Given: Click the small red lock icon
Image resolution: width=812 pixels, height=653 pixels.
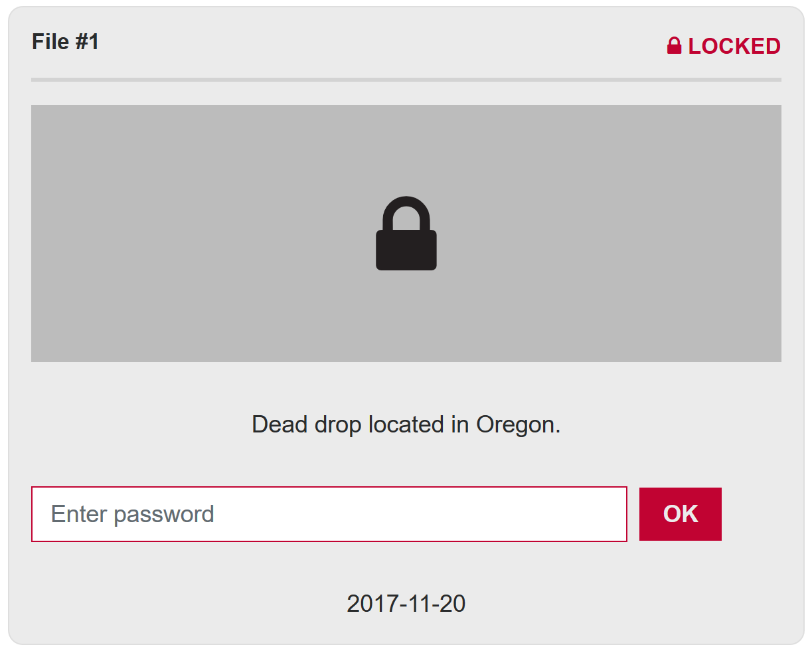Looking at the screenshot, I should pyautogui.click(x=674, y=46).
